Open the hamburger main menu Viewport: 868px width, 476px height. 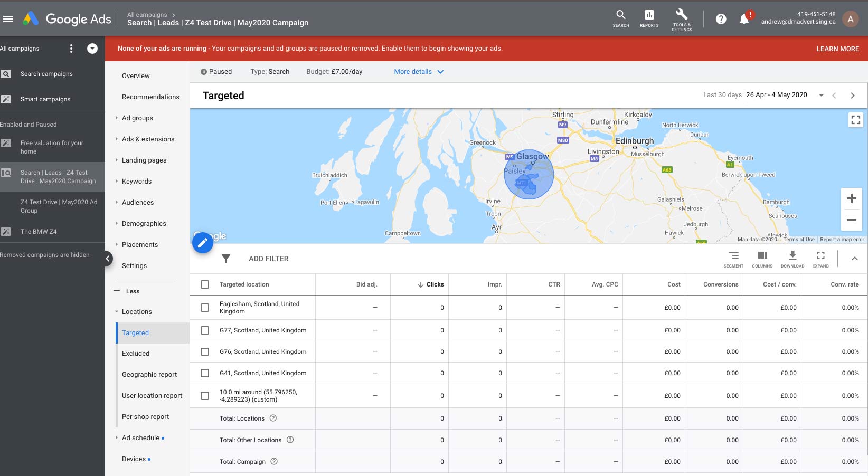pos(8,19)
